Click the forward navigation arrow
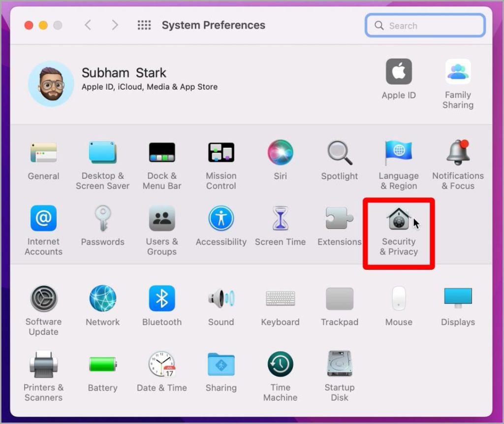Viewport: 504px width, 424px height. pyautogui.click(x=115, y=25)
